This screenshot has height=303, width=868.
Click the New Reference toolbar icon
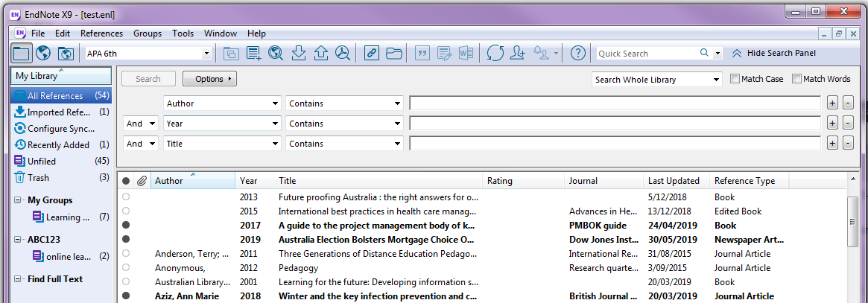tap(254, 53)
